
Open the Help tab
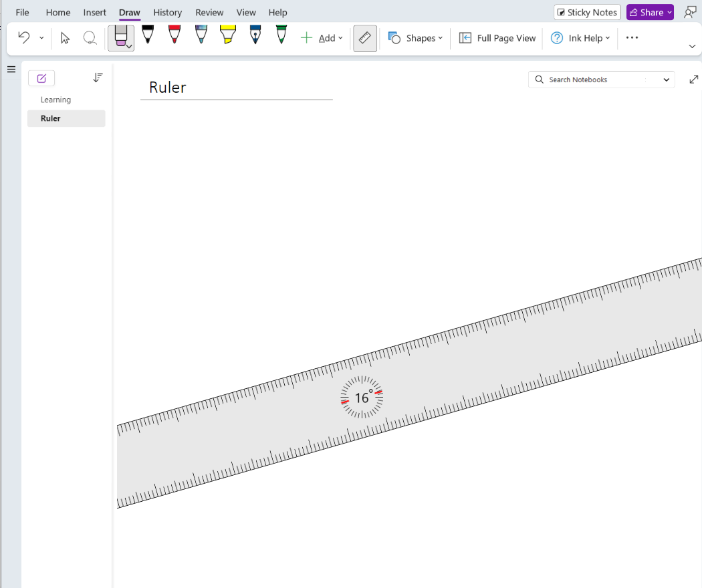point(277,13)
